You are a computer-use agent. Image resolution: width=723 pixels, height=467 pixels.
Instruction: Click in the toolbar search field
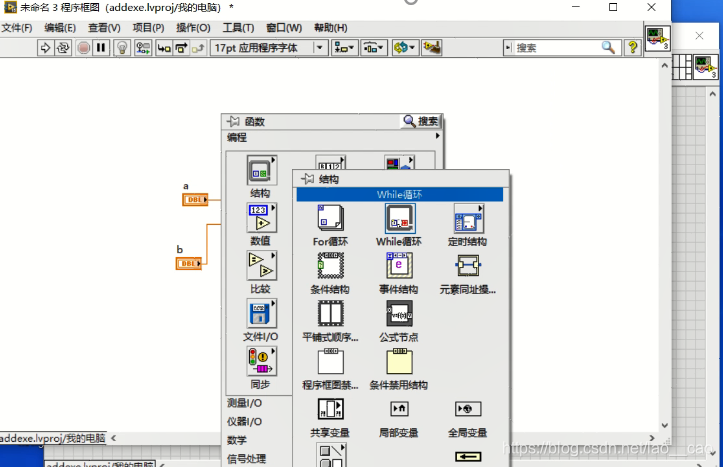pos(557,47)
